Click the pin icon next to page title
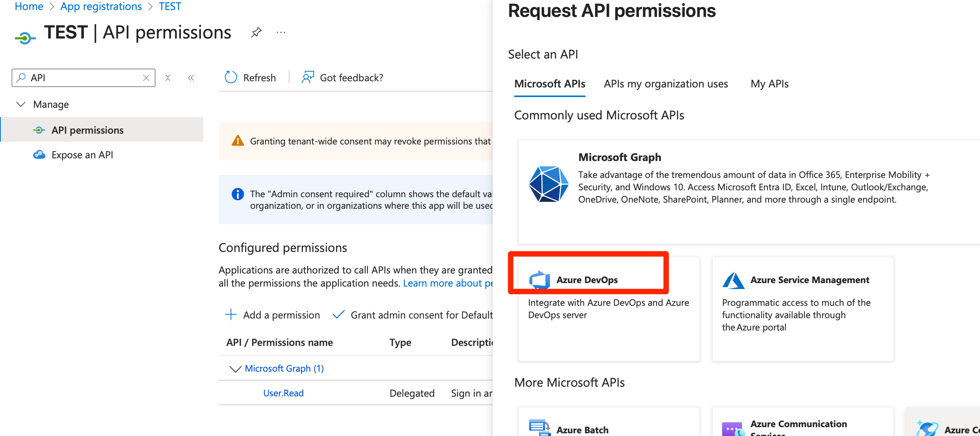The width and height of the screenshot is (980, 436). [256, 32]
